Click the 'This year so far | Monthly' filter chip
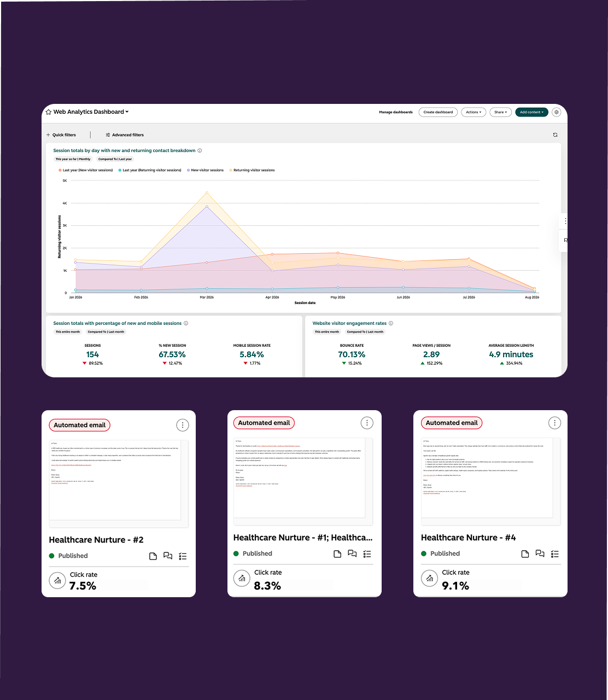The width and height of the screenshot is (608, 700). click(73, 159)
